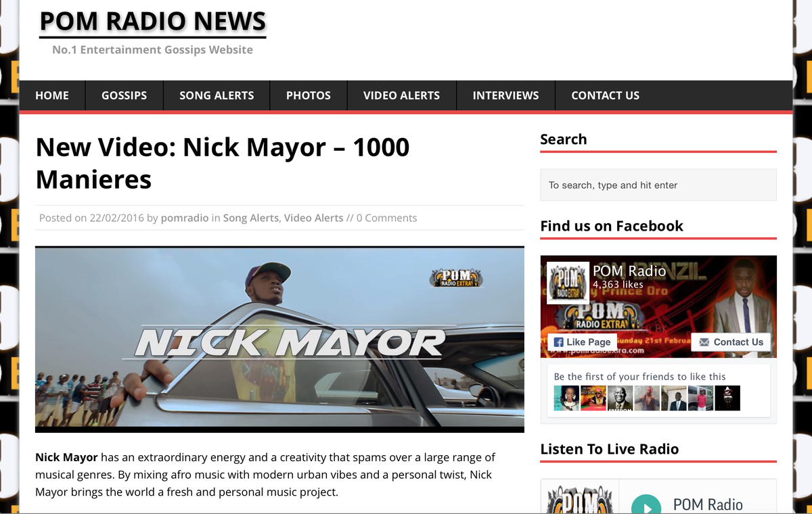Click the fourth friend avatar in Facebook widget

point(647,398)
